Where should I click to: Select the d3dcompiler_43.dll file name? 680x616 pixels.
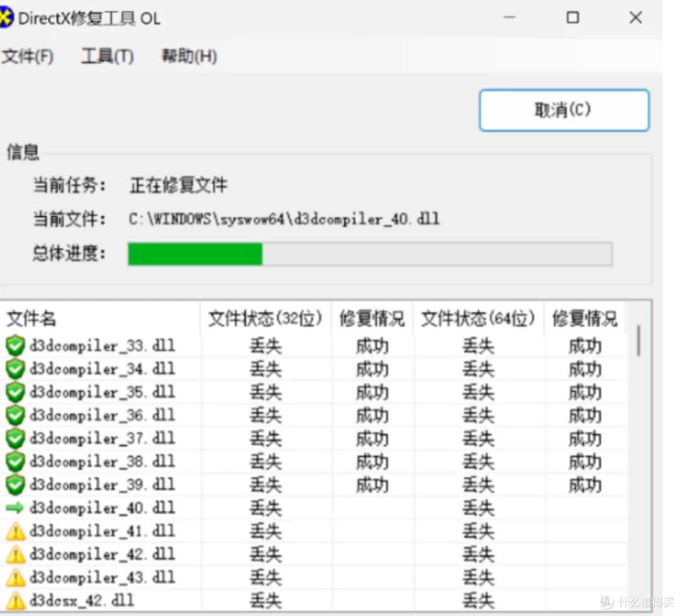point(103,578)
